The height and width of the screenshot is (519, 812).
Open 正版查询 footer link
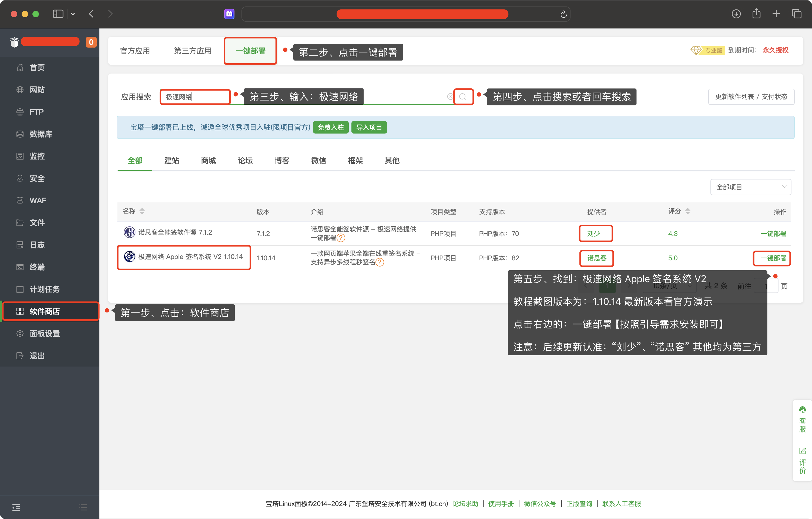(x=579, y=504)
